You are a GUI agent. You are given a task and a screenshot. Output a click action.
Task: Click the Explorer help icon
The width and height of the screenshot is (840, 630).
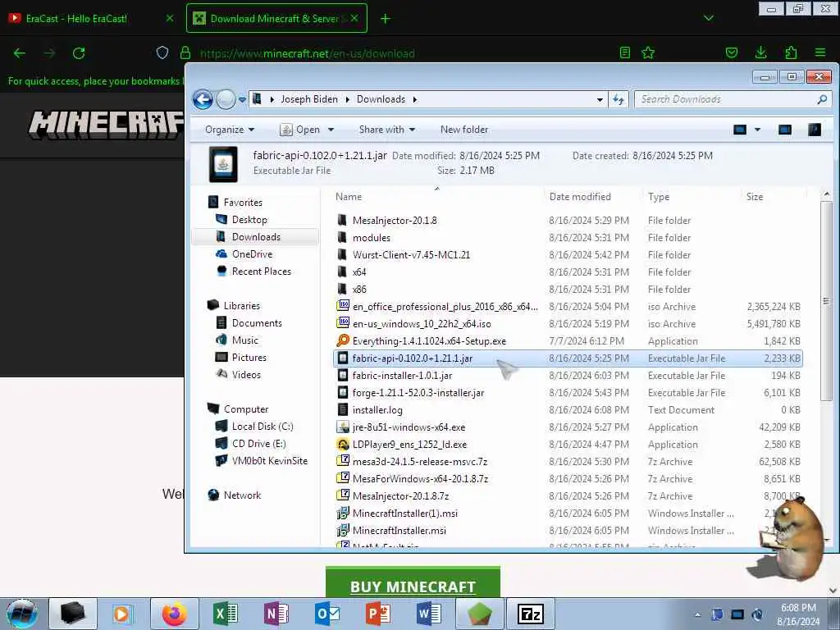pyautogui.click(x=815, y=130)
